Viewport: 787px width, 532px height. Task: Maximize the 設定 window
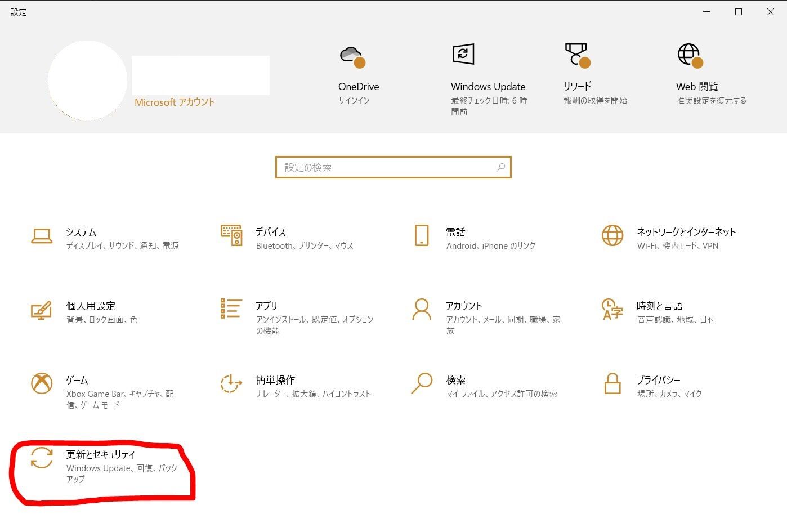pyautogui.click(x=739, y=12)
